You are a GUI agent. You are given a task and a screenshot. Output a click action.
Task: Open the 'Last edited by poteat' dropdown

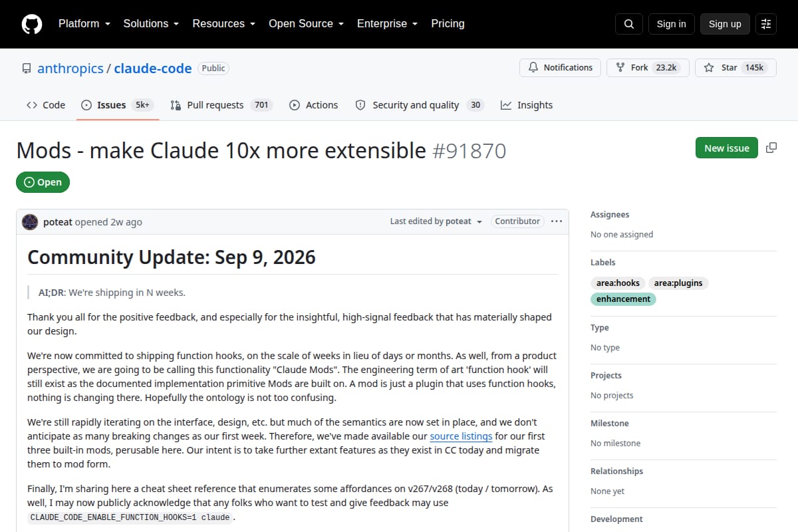point(436,221)
